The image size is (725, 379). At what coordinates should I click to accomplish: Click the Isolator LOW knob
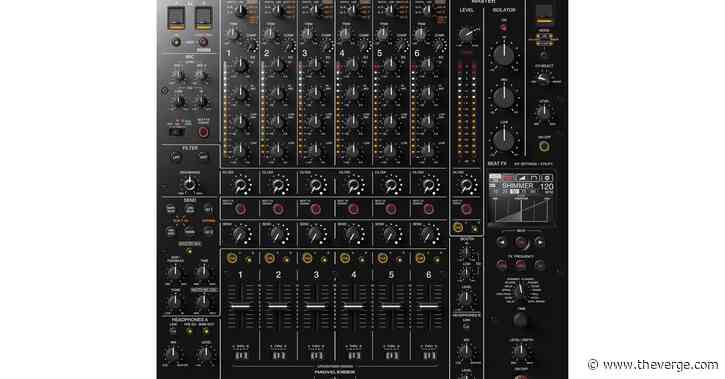[x=503, y=139]
